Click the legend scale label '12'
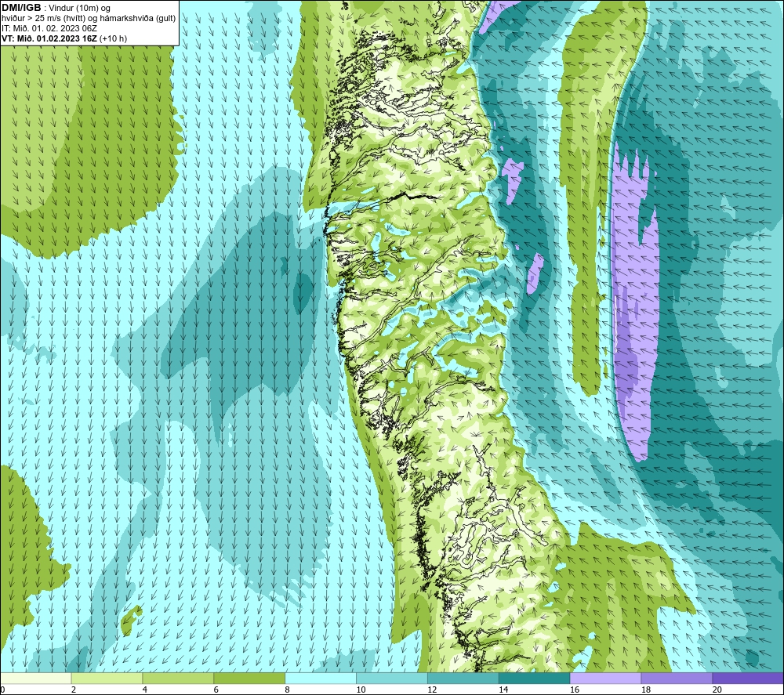The image size is (784, 695). [x=432, y=690]
